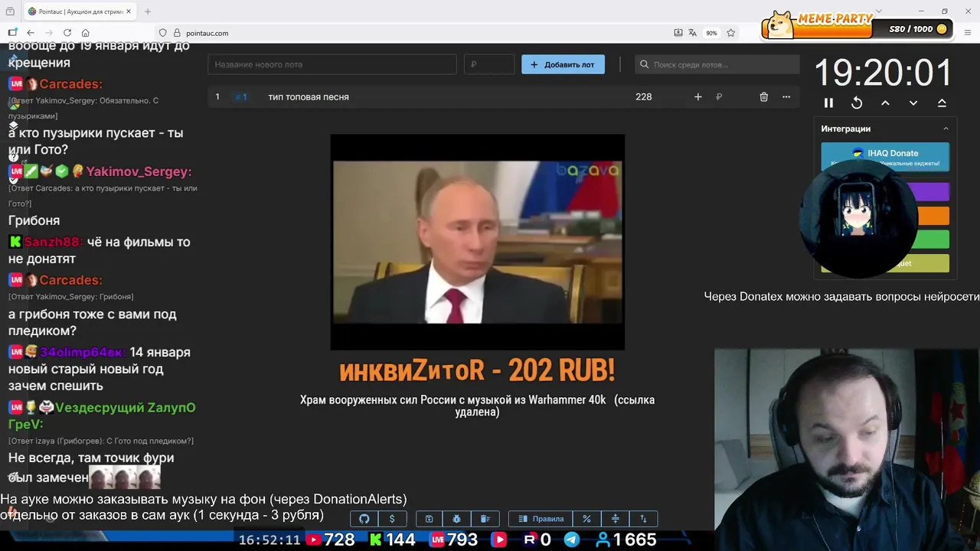Increase timer with the up chevron
Image resolution: width=980 pixels, height=551 pixels.
(885, 103)
